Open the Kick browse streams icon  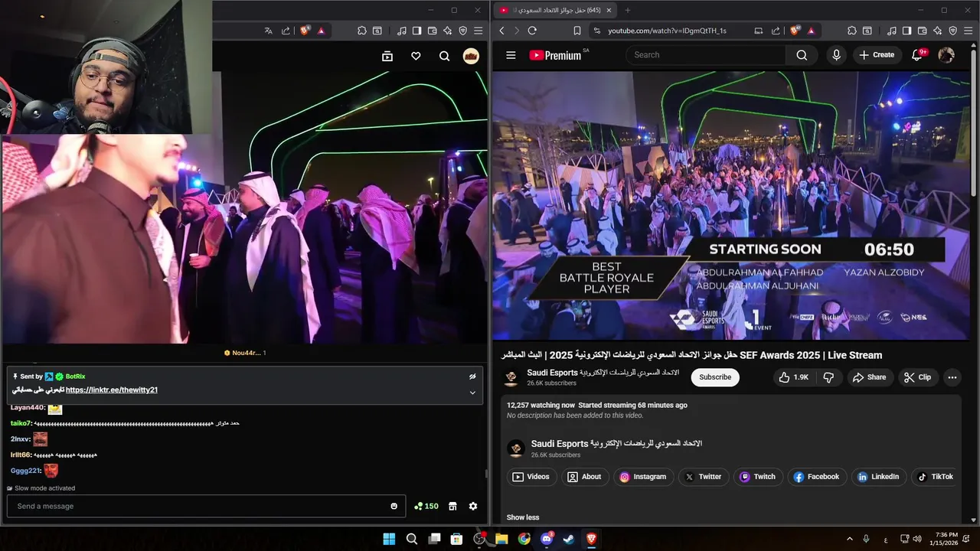(387, 56)
